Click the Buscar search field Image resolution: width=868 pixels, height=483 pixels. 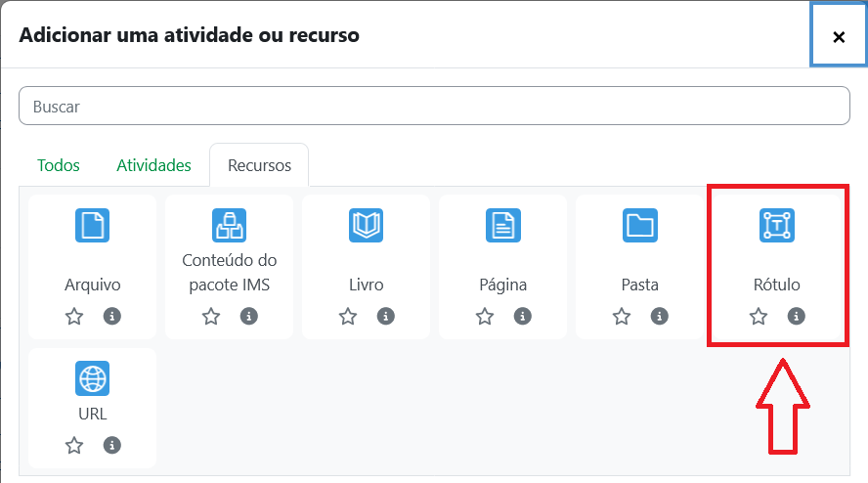(434, 107)
